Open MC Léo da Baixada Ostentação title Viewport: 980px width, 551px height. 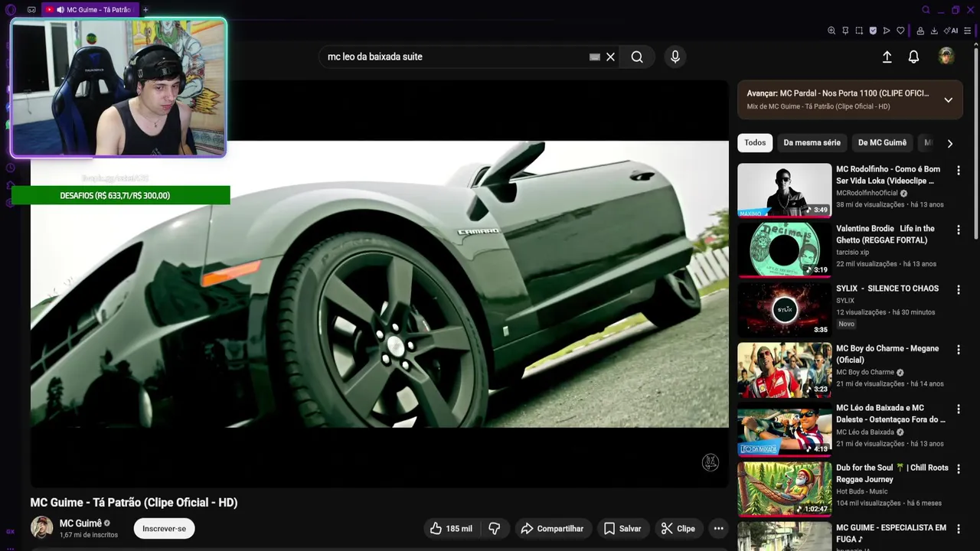click(x=890, y=413)
